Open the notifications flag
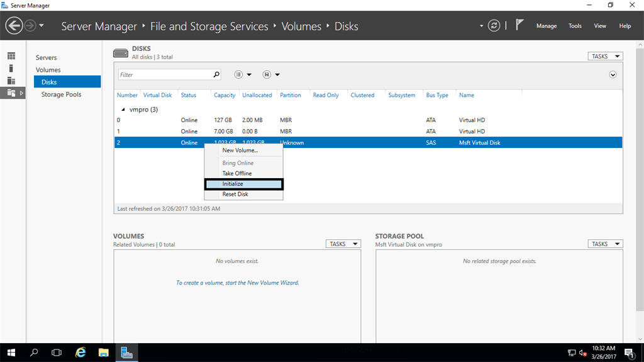The image size is (644, 362). [x=519, y=25]
